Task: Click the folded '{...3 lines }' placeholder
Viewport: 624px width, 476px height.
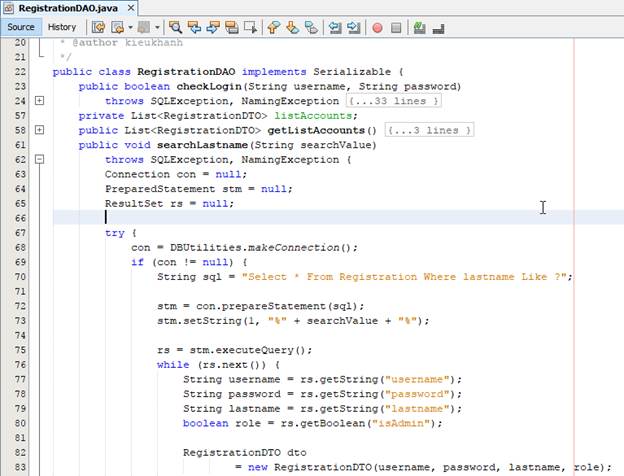Action: [x=429, y=131]
